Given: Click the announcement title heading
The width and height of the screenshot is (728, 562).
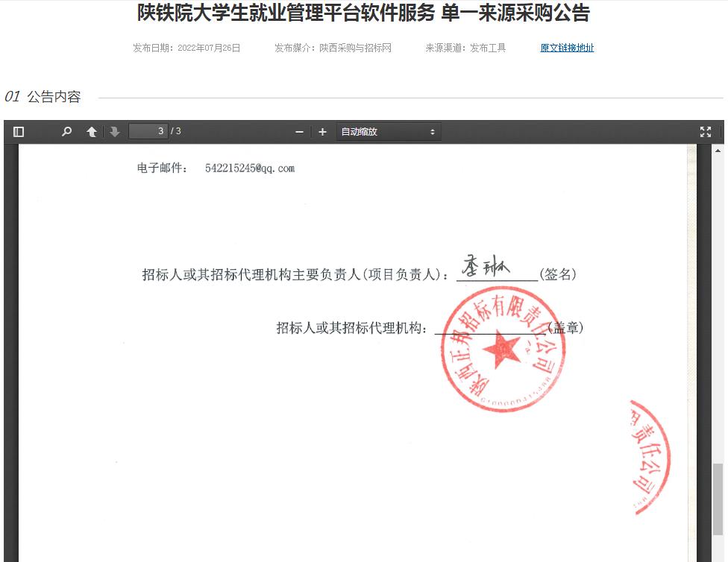Looking at the screenshot, I should 363,13.
